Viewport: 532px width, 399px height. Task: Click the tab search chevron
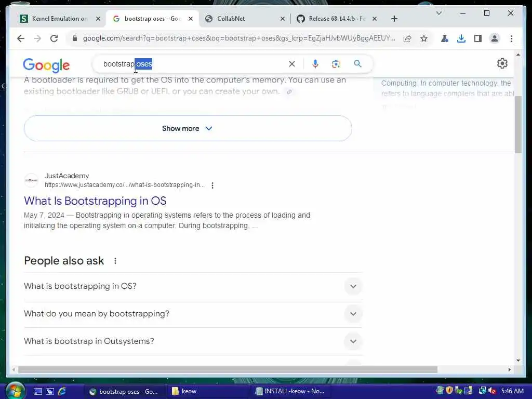click(438, 13)
